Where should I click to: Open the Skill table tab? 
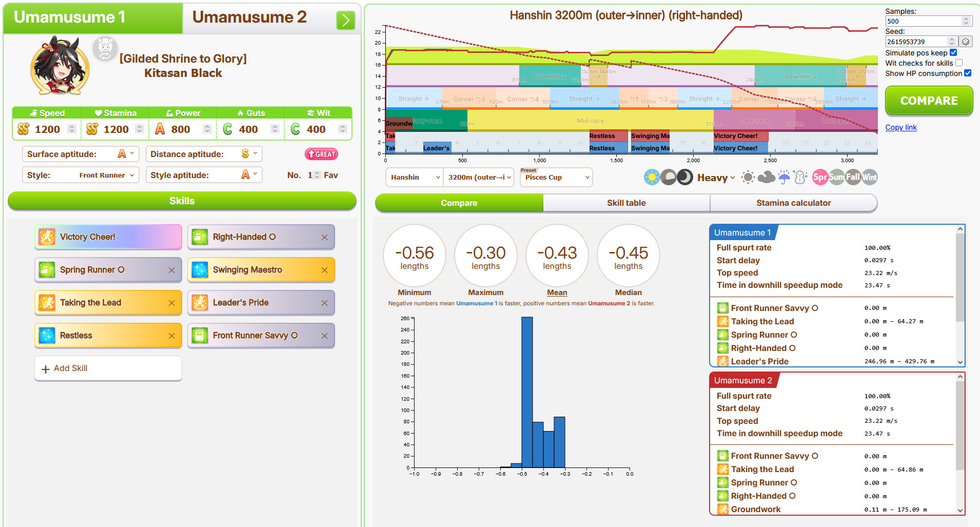626,203
